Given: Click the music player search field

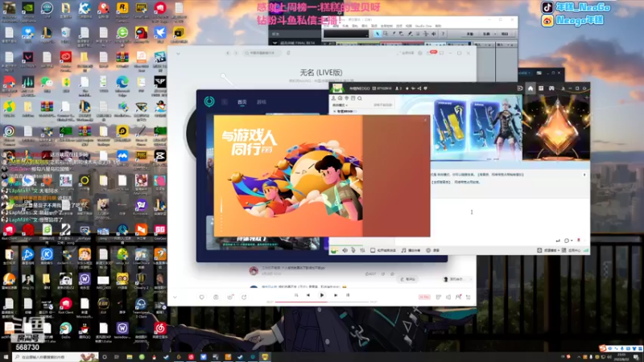Looking at the screenshot, I should point(263,53).
